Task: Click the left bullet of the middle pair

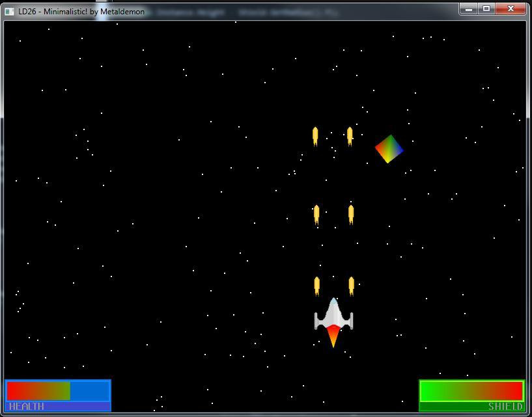Action: point(316,214)
